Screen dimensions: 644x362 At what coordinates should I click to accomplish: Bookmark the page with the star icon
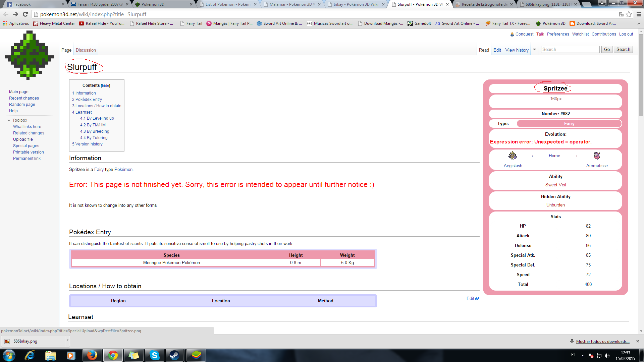coord(629,14)
